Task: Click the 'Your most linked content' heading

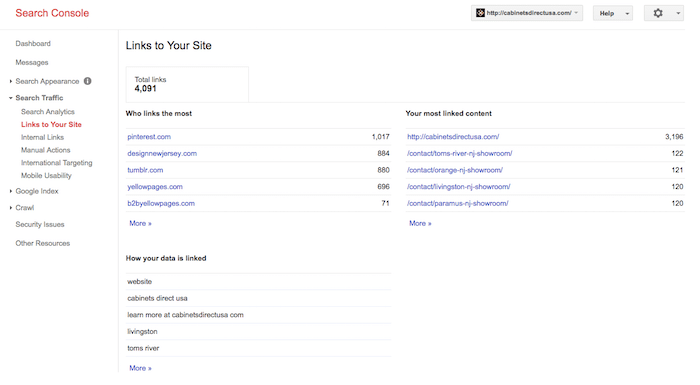Action: coord(449,113)
